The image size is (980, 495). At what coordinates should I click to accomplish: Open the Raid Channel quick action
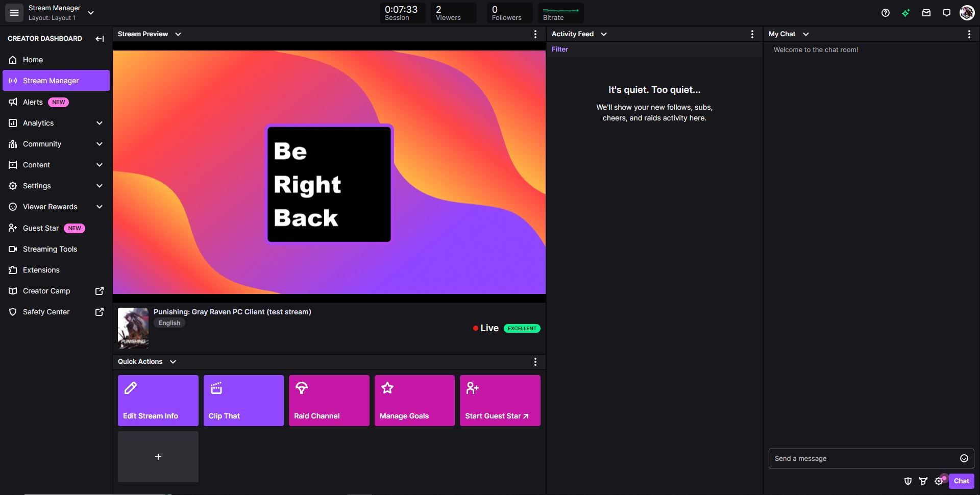tap(328, 401)
